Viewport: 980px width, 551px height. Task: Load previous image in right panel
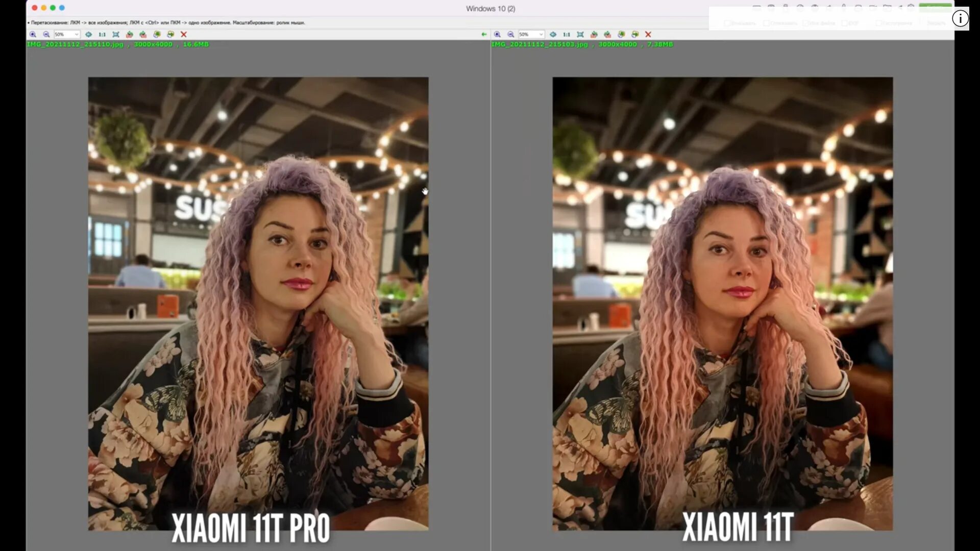pos(621,34)
